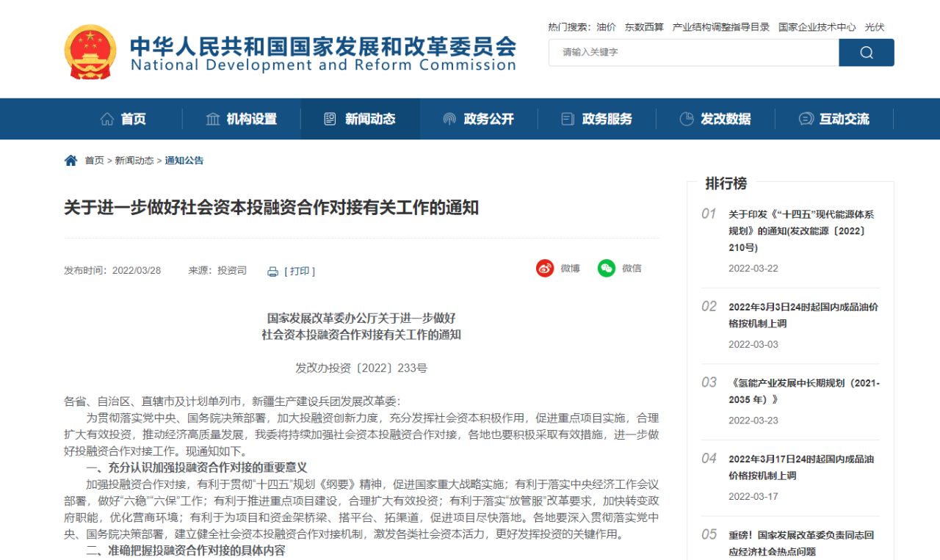Open ranked article on 氢能产业发展中长期规划
Viewport: 940px width, 560px height.
[803, 391]
